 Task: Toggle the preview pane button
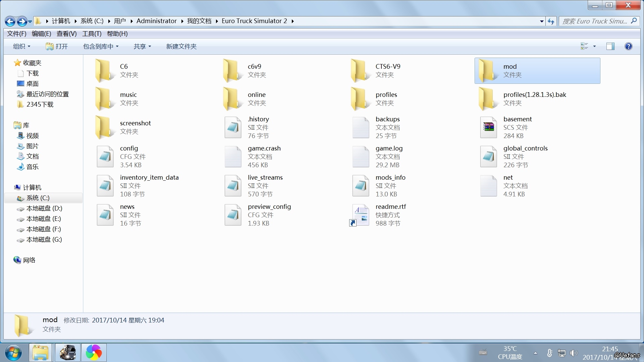[610, 46]
